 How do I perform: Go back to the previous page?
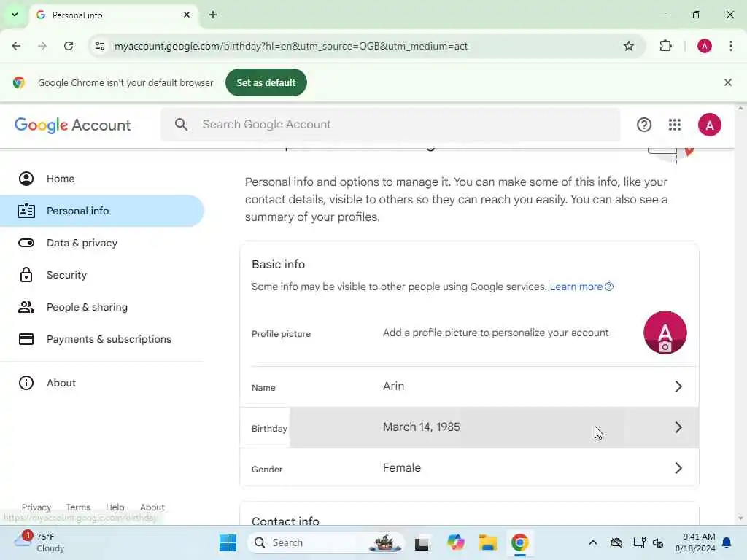click(16, 46)
